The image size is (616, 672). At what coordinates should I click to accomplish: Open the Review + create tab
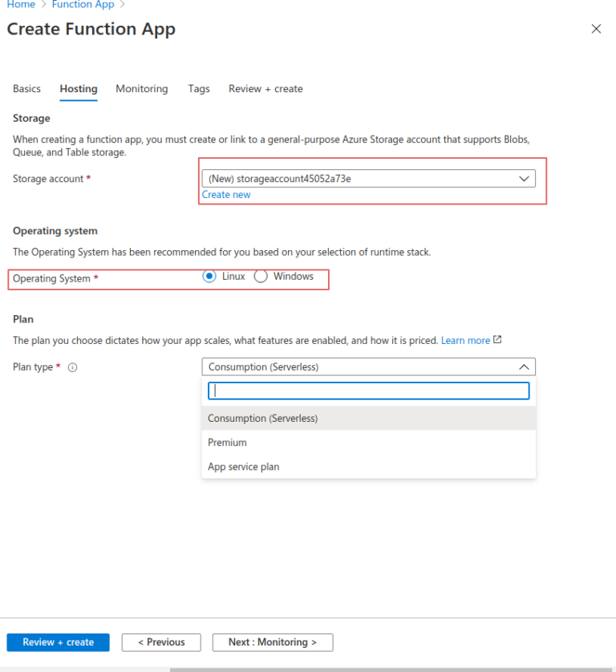[265, 88]
